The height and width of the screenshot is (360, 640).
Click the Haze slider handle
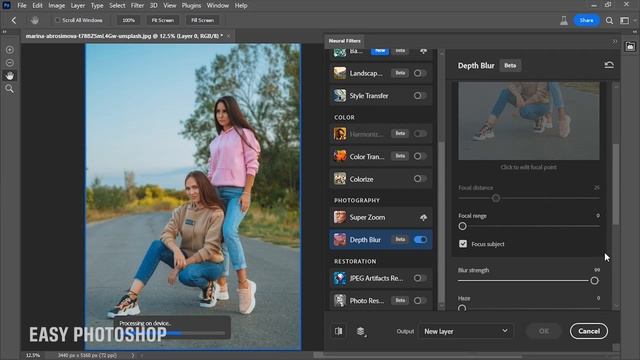tap(462, 308)
